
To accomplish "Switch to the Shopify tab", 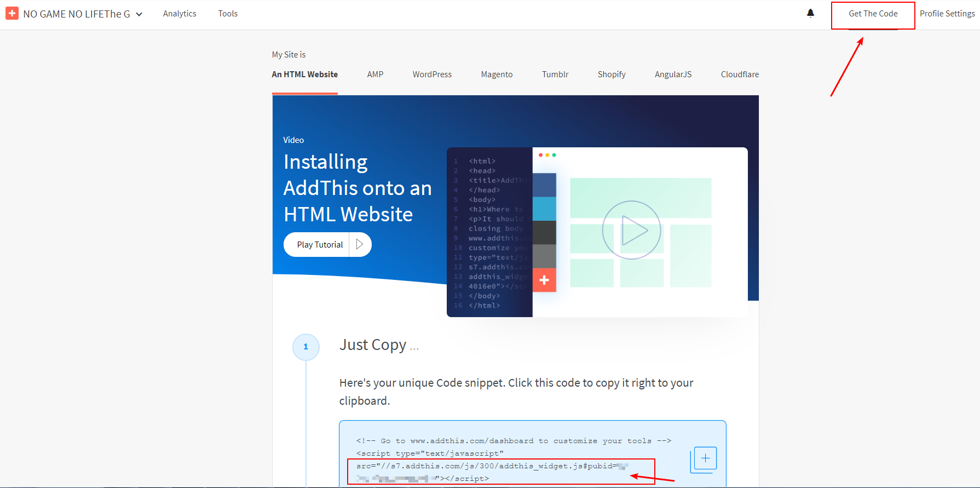I will tap(612, 74).
